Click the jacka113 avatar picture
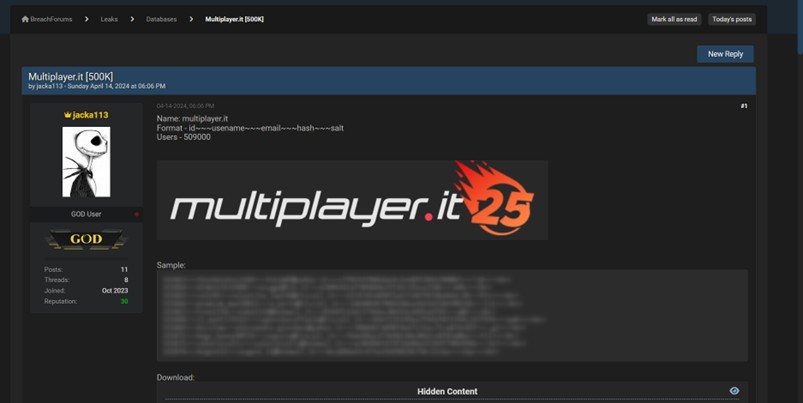 coord(86,162)
